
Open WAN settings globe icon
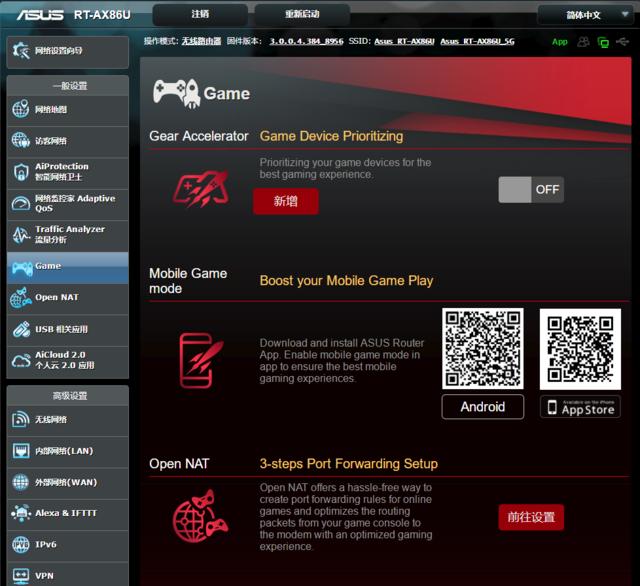click(20, 482)
